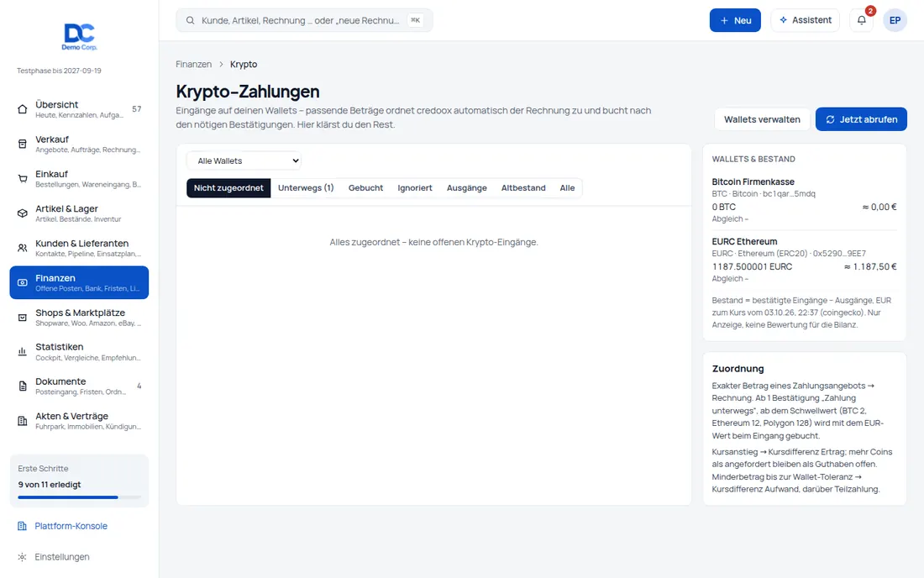Screen dimensions: 924x578
Task: Click the Finanzen banknote icon
Action: pyautogui.click(x=23, y=283)
